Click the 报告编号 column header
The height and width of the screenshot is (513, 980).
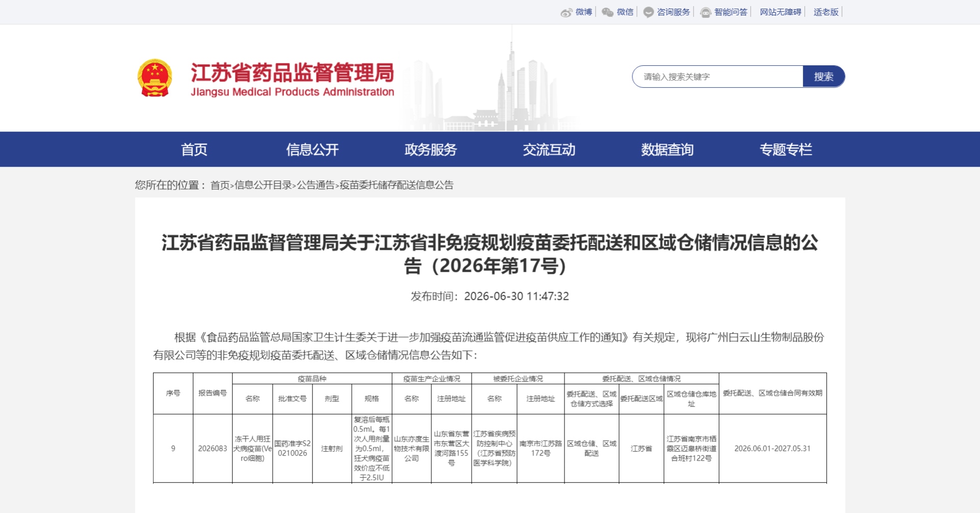212,393
